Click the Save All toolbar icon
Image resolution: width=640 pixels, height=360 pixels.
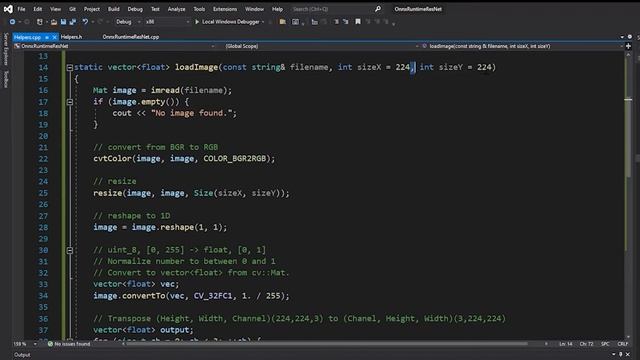(x=73, y=22)
